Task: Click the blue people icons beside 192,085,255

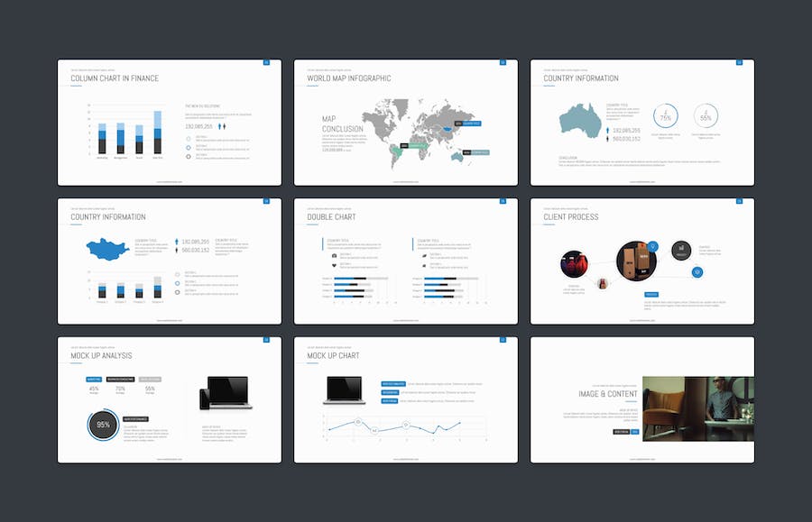Action: tap(222, 127)
